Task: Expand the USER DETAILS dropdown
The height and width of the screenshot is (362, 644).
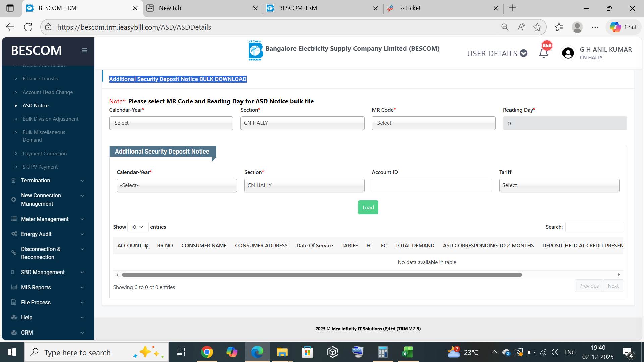Action: pyautogui.click(x=497, y=53)
